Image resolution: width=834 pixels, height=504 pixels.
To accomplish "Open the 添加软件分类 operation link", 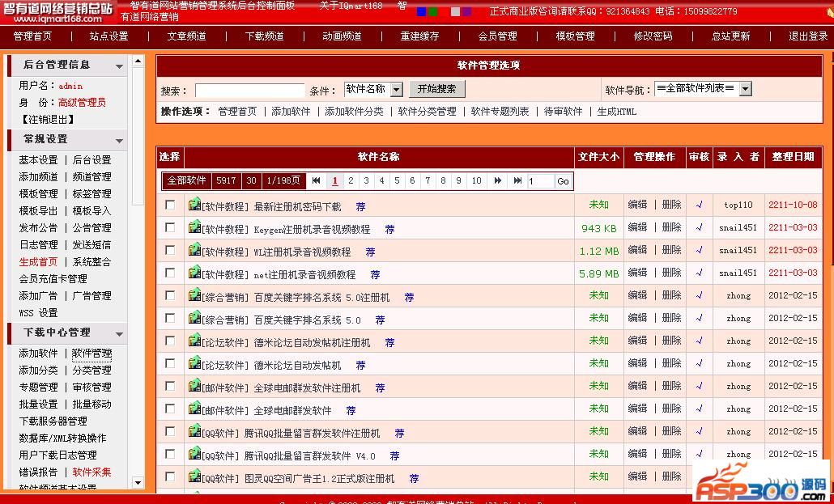I will click(x=354, y=112).
